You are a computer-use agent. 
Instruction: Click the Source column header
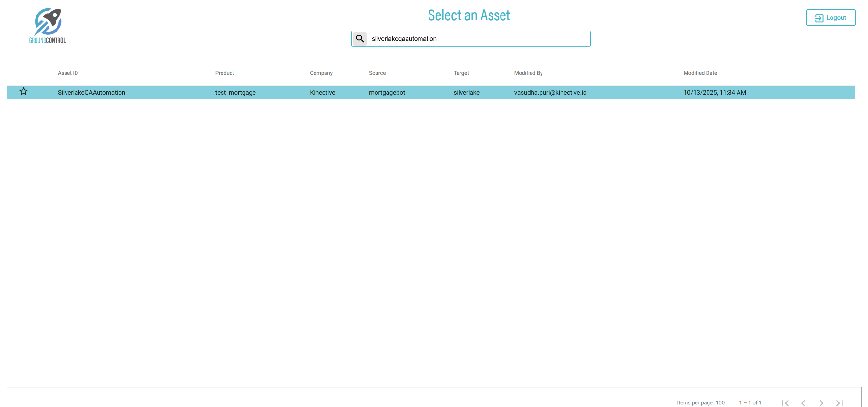click(377, 73)
